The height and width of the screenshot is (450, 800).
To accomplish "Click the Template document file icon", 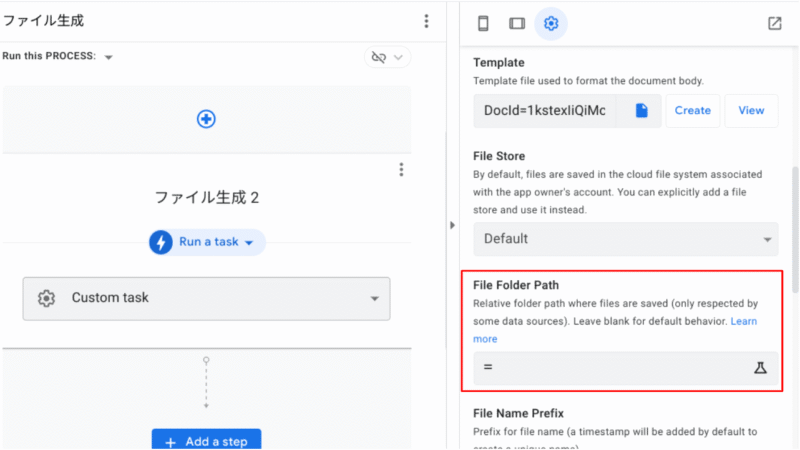I will coord(641,110).
